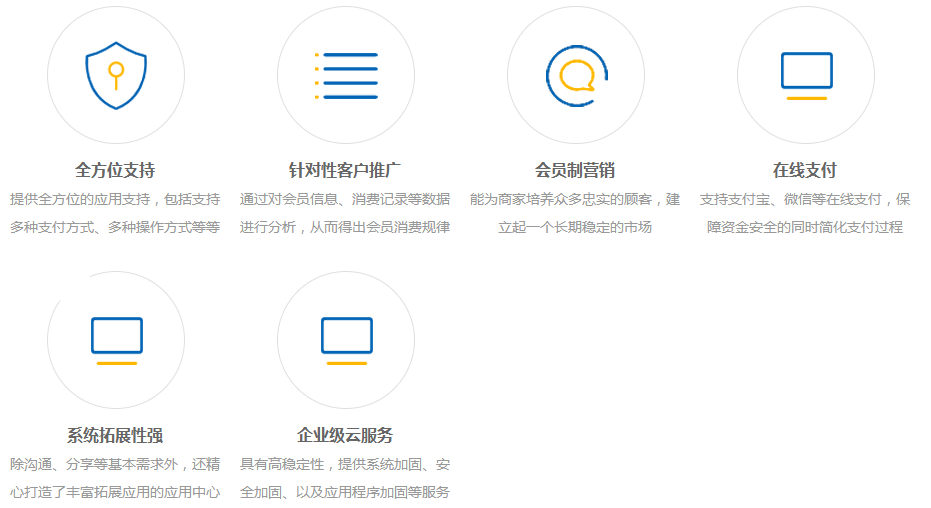This screenshot has height=508, width=931.
Task: Open the 系统拓展性强 heading
Action: 115,435
